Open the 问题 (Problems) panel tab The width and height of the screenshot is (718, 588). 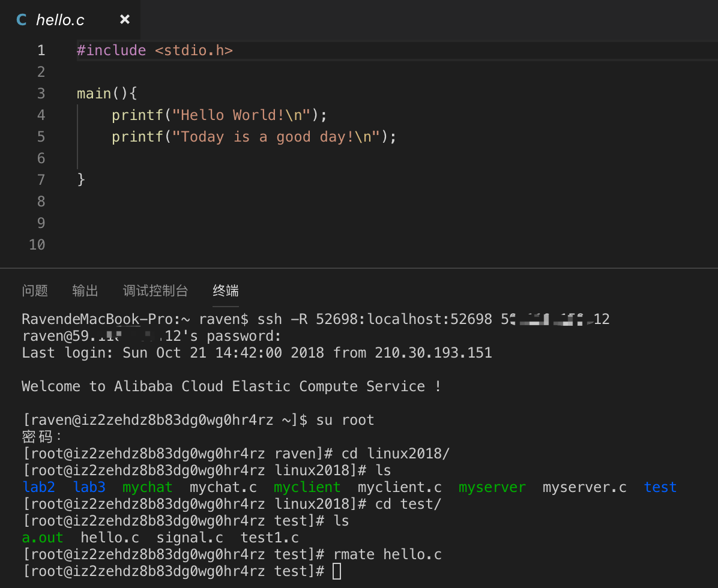(35, 290)
